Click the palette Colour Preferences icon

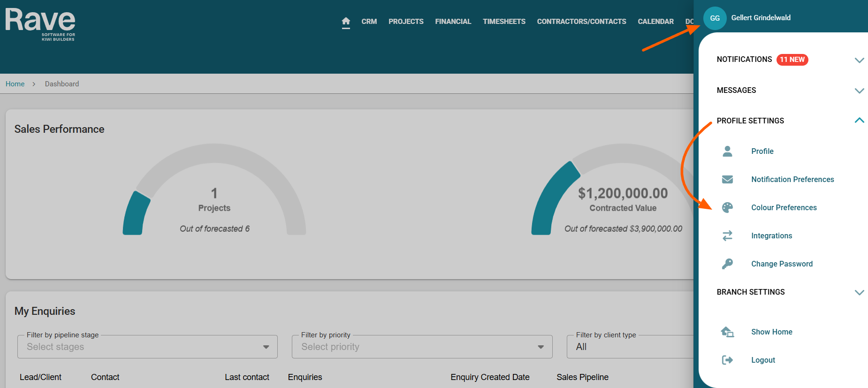tap(727, 207)
